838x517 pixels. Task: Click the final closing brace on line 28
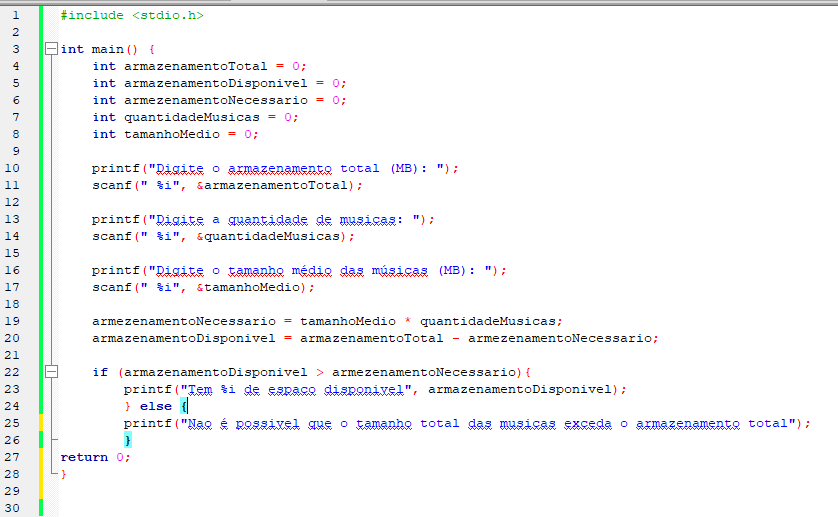pyautogui.click(x=64, y=474)
